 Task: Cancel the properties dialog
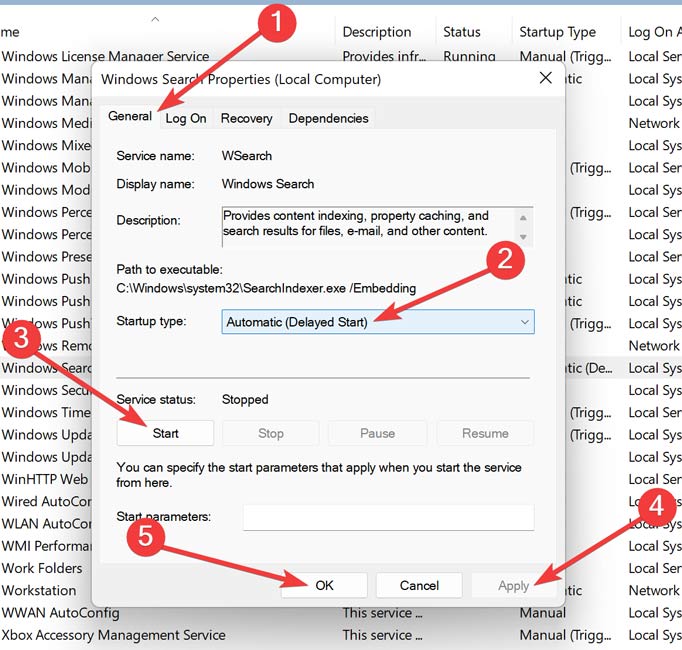[419, 585]
